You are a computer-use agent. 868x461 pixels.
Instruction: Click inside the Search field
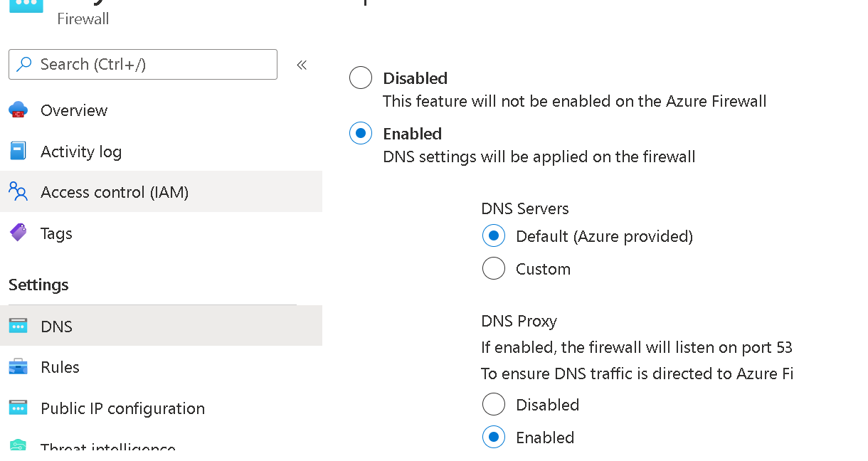(x=142, y=64)
